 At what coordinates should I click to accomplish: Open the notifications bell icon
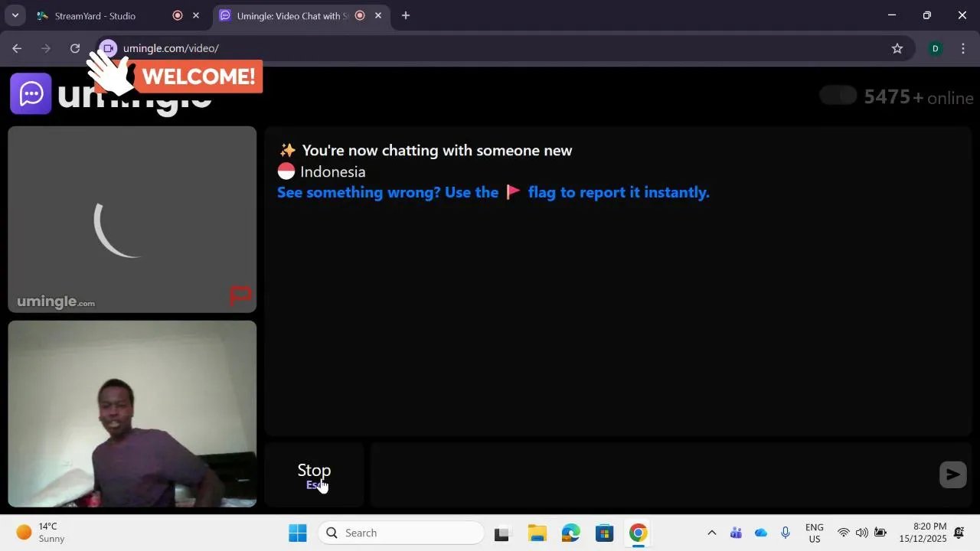pos(959,533)
